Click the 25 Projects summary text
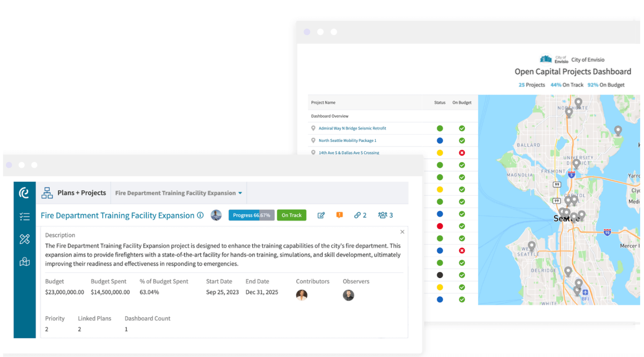 [532, 85]
